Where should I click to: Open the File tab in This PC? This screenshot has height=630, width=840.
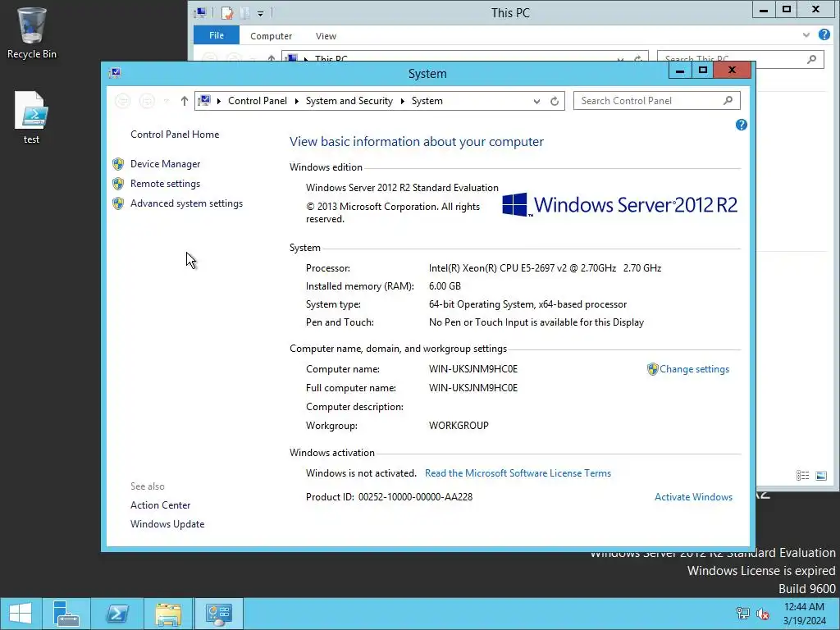click(217, 35)
